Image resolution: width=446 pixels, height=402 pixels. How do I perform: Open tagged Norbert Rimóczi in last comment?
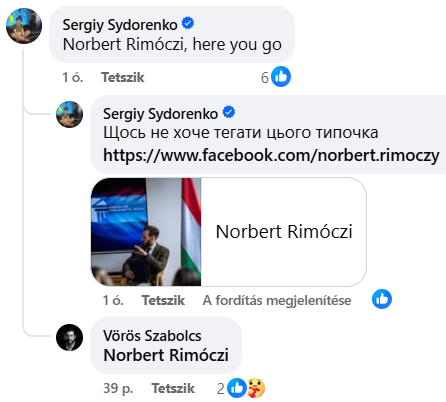[166, 355]
